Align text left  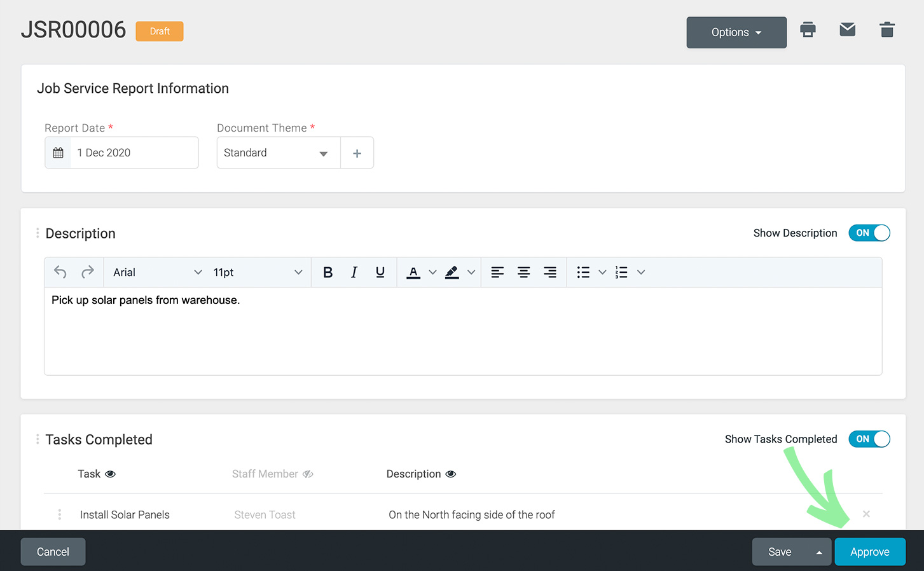(497, 272)
